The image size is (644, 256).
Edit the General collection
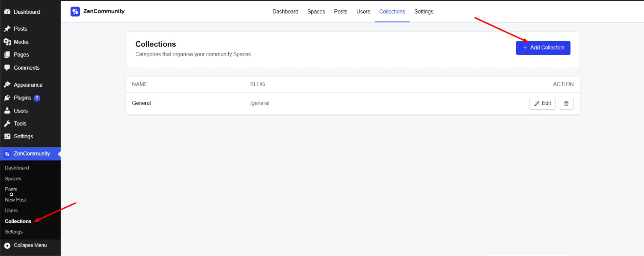tap(542, 103)
